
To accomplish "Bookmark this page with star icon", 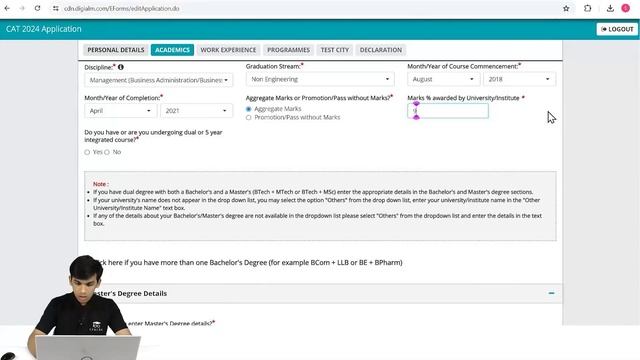I will pos(566,8).
